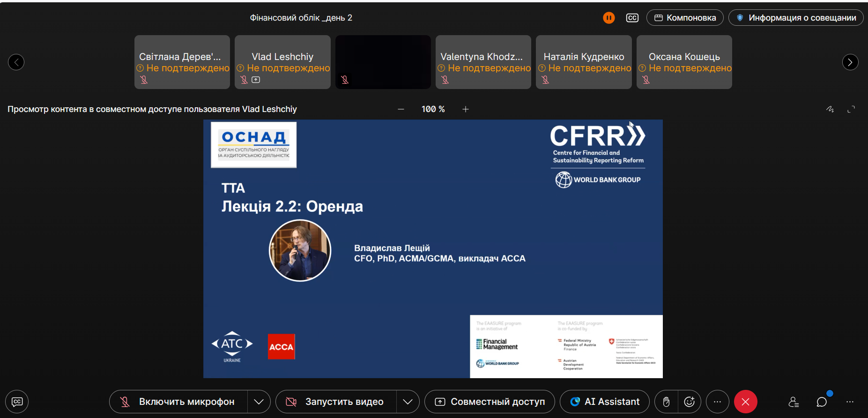Open Информация о совещании details
This screenshot has height=418, width=868.
click(796, 18)
